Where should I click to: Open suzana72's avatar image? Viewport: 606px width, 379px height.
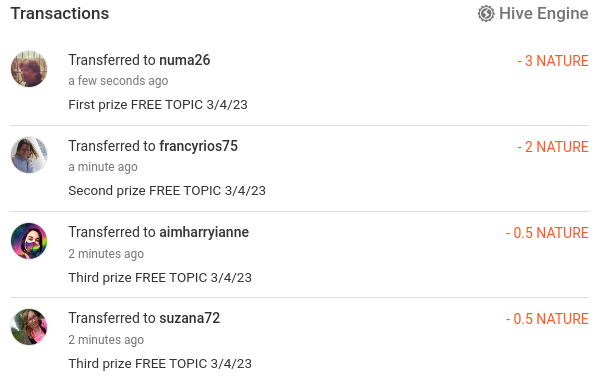click(x=29, y=327)
